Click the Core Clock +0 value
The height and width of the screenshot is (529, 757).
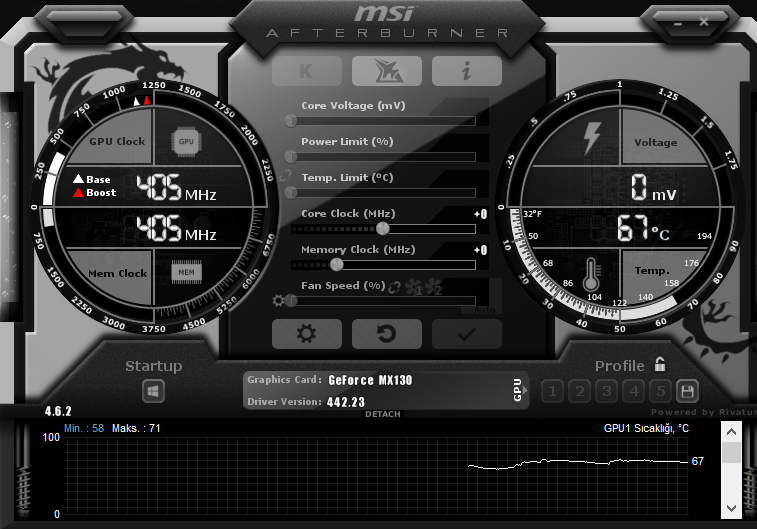click(x=480, y=214)
